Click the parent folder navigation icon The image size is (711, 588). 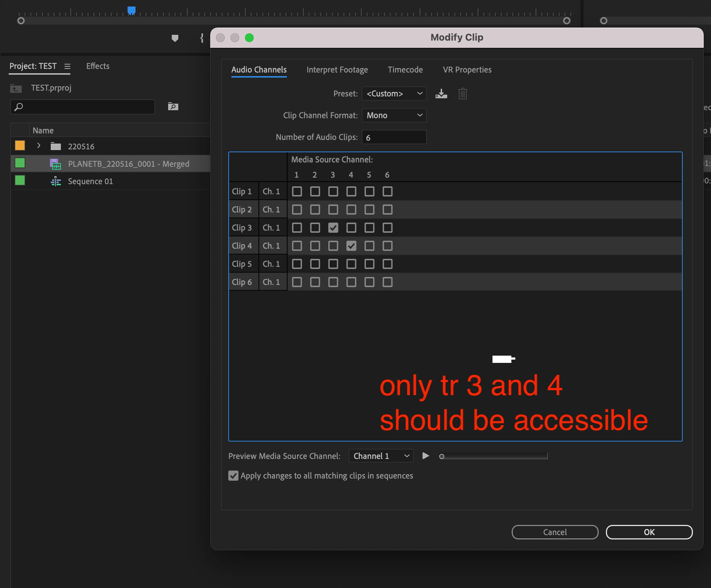pyautogui.click(x=16, y=88)
